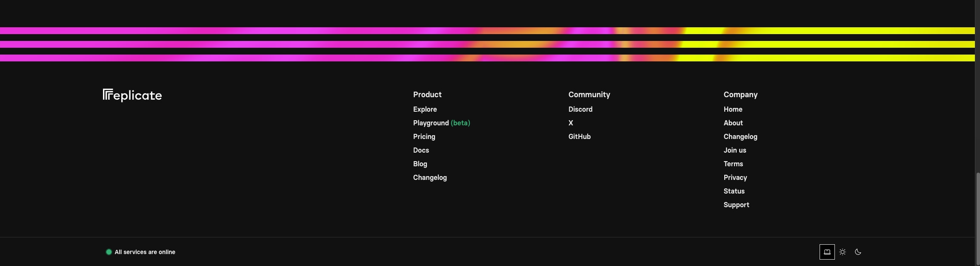This screenshot has width=980, height=266.
Task: View the Terms link
Action: point(733,164)
